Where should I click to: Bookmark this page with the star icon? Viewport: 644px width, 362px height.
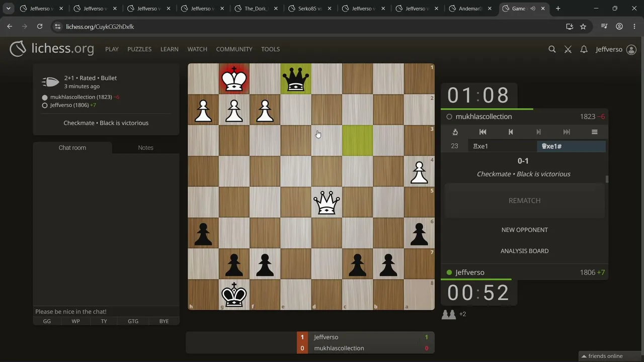coord(583,27)
